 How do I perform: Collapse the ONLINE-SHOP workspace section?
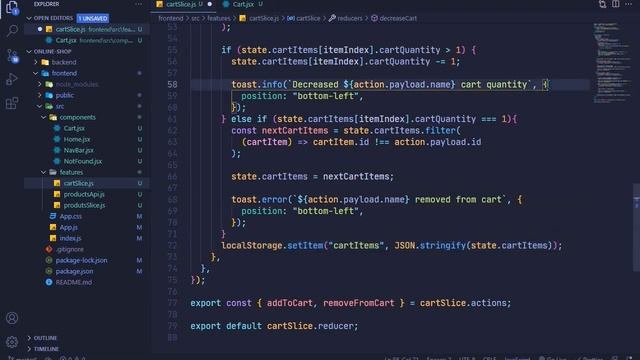pyautogui.click(x=29, y=51)
